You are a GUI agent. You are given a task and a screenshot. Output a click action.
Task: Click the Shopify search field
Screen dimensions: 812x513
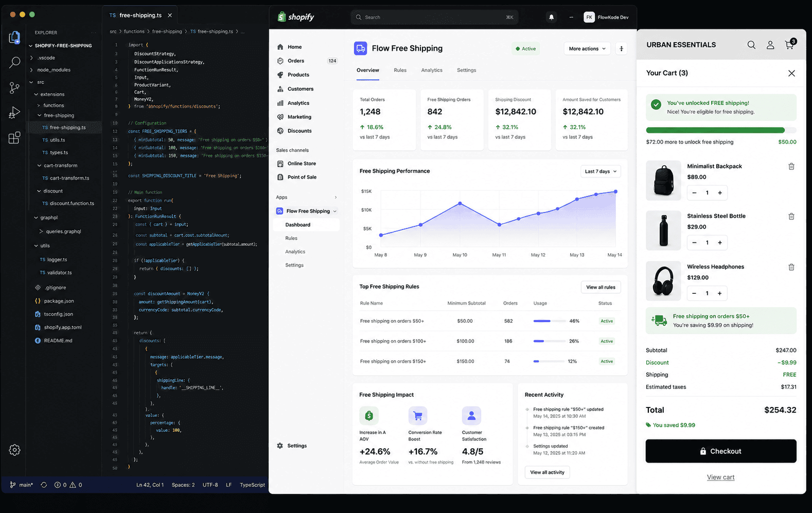[434, 17]
